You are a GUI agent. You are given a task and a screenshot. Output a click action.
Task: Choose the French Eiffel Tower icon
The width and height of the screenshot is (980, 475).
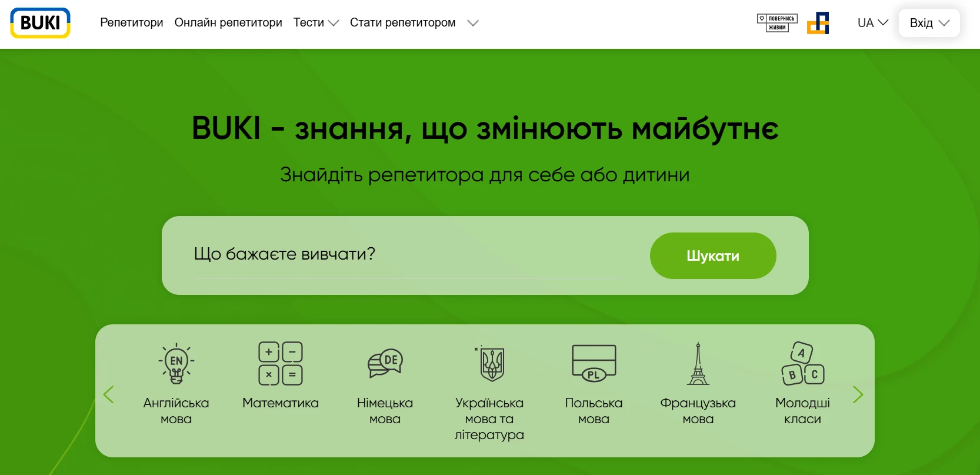[698, 364]
